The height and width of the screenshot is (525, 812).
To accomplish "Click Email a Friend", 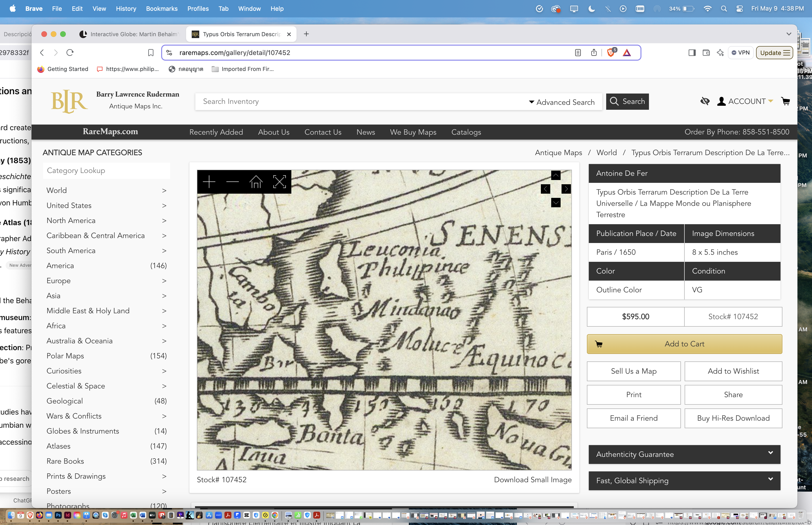I will coord(633,418).
